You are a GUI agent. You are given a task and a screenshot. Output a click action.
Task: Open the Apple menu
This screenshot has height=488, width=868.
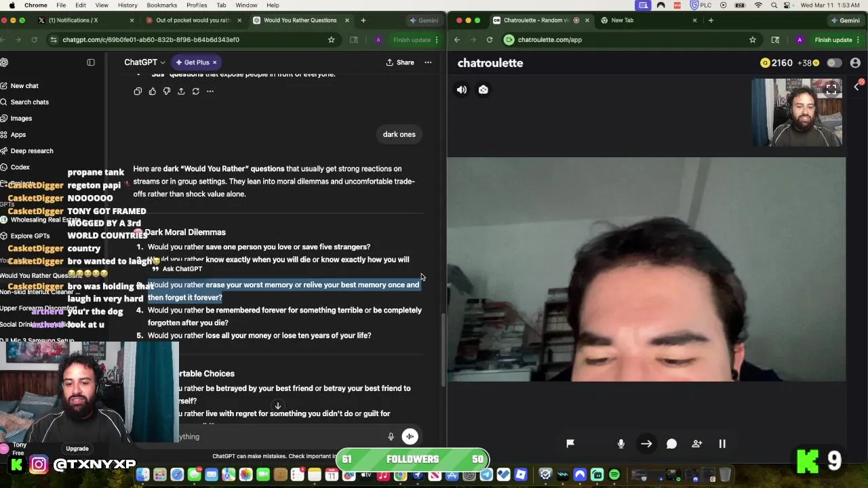point(12,5)
